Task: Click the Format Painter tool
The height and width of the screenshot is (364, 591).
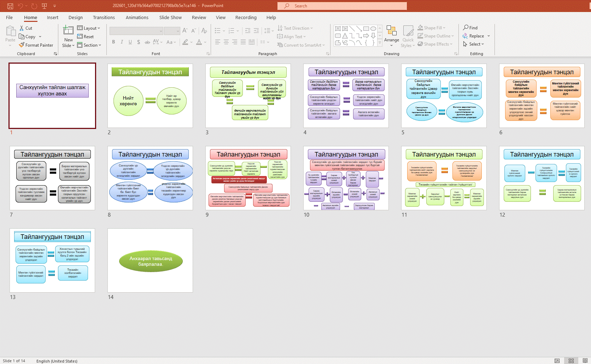Action: 36,45
